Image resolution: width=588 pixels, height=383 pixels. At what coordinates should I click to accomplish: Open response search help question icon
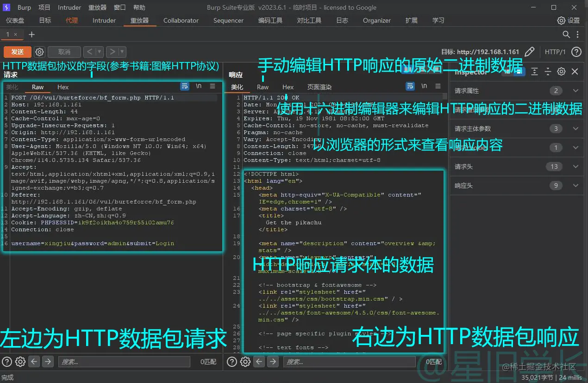click(x=232, y=362)
